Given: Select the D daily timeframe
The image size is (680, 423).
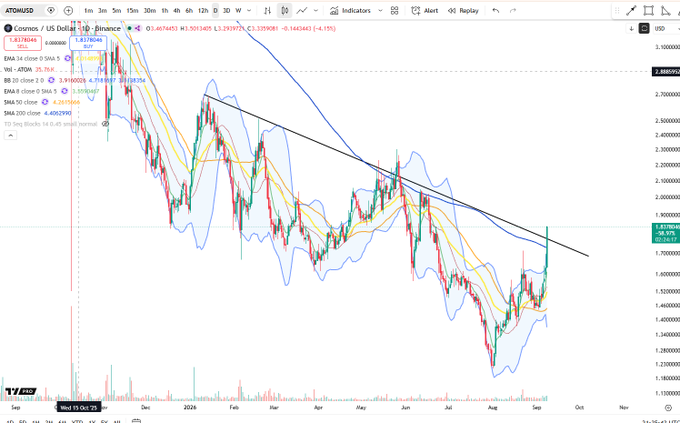Looking at the screenshot, I should point(215,10).
